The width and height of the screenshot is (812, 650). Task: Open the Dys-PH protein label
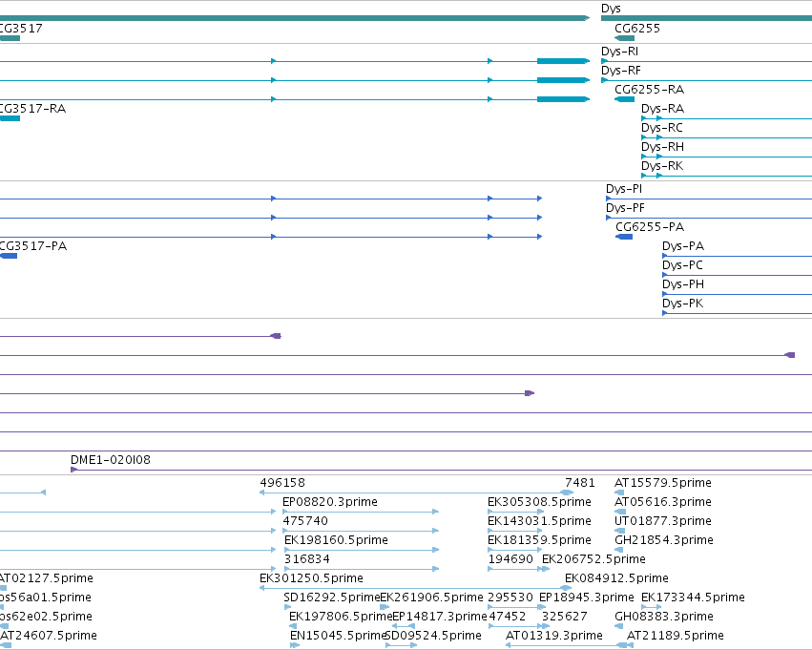click(683, 284)
